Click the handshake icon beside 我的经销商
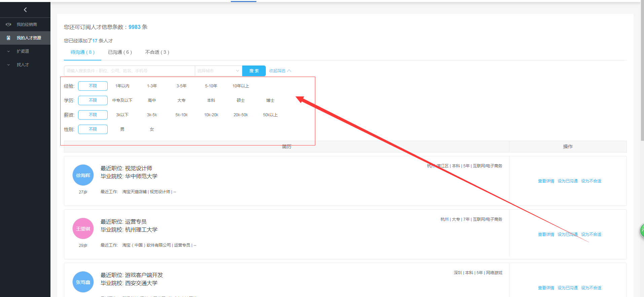The height and width of the screenshot is (297, 644). (x=9, y=25)
